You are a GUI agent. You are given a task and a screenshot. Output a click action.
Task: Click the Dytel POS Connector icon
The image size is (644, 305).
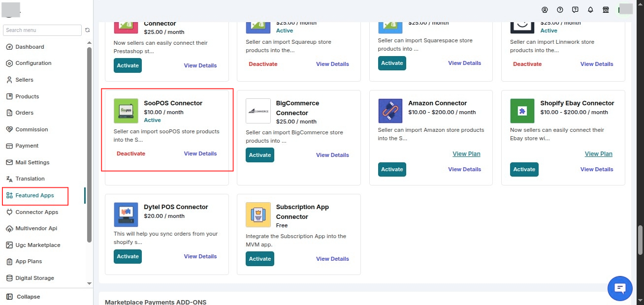[x=126, y=214]
